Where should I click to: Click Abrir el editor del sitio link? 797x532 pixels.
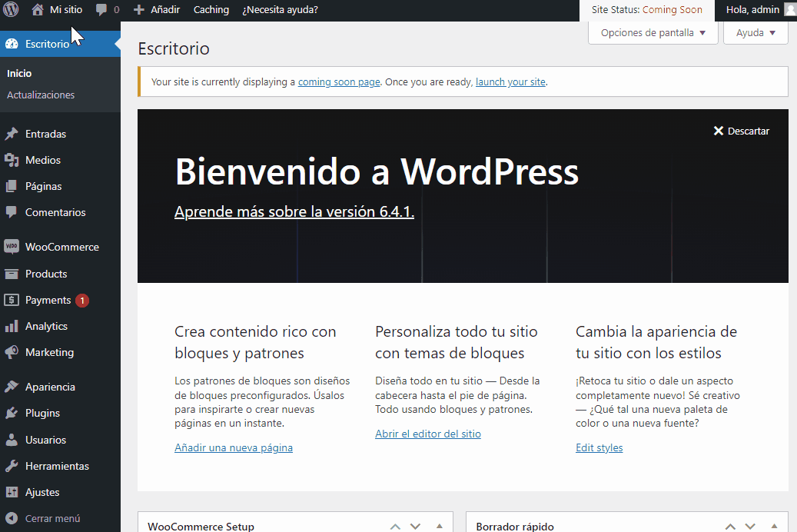coord(428,434)
